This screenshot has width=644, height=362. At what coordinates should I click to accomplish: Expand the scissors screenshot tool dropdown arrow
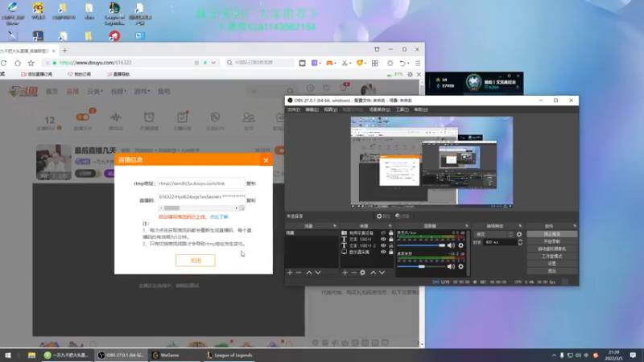[350, 64]
